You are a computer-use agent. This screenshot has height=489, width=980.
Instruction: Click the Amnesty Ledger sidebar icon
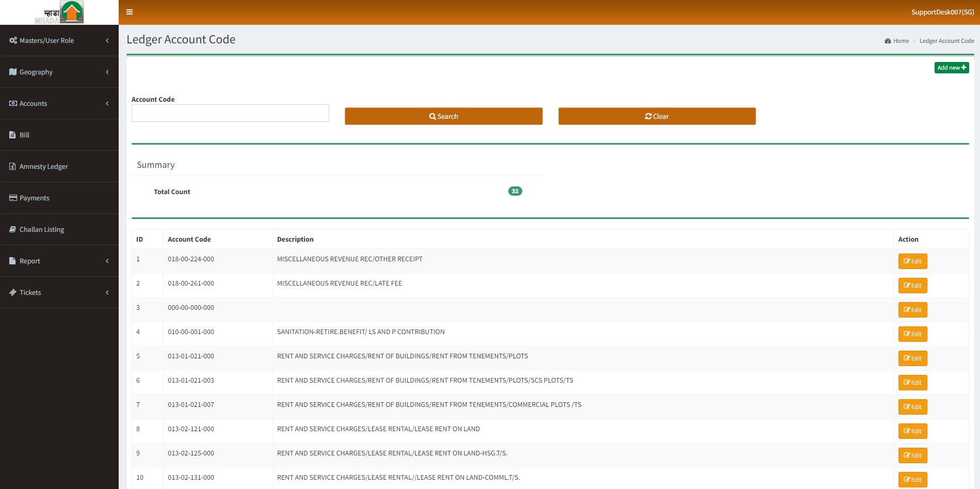click(12, 166)
